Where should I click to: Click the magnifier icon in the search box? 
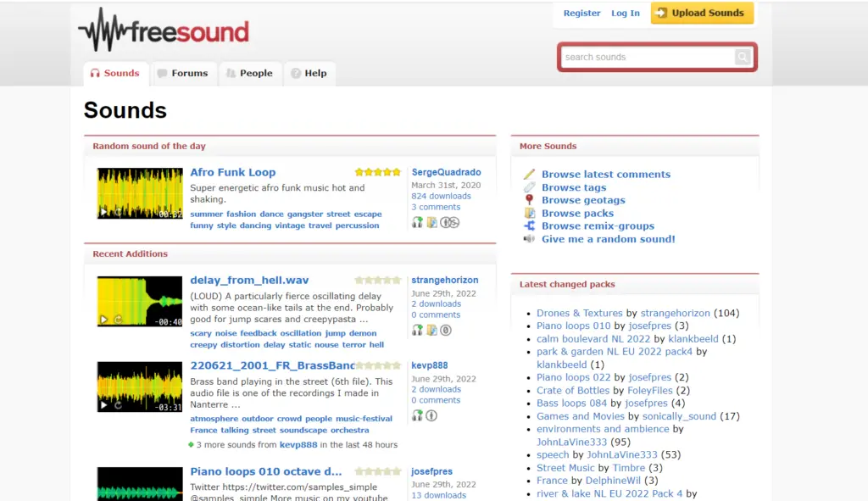(x=743, y=57)
